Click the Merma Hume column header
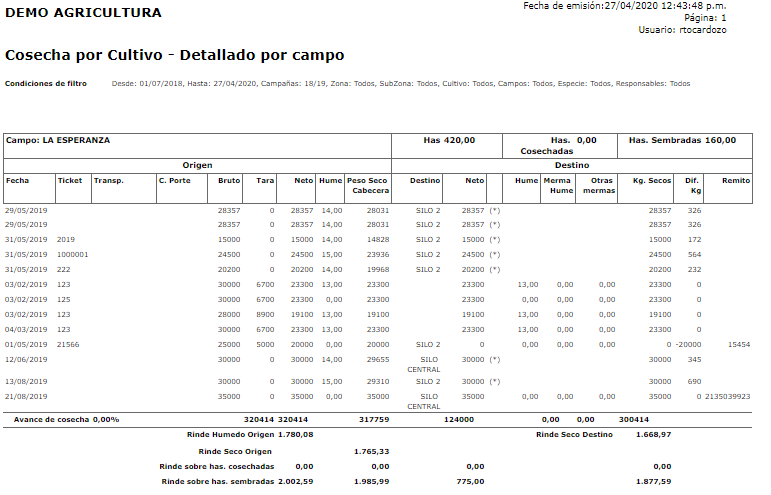 click(558, 186)
